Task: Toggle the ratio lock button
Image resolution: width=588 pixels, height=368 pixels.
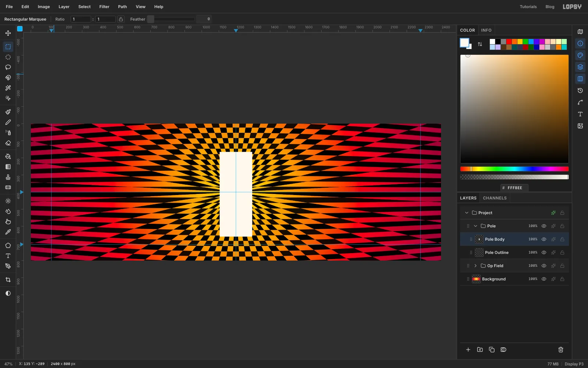Action: click(121, 19)
